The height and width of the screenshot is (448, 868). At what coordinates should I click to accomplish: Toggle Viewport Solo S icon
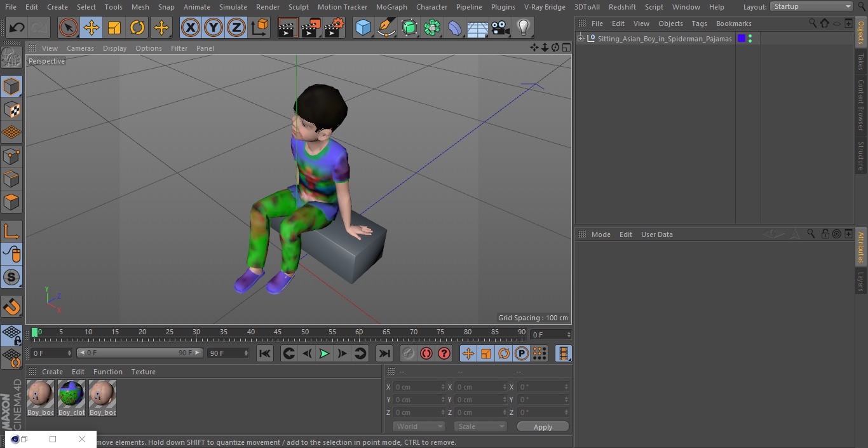click(x=12, y=277)
